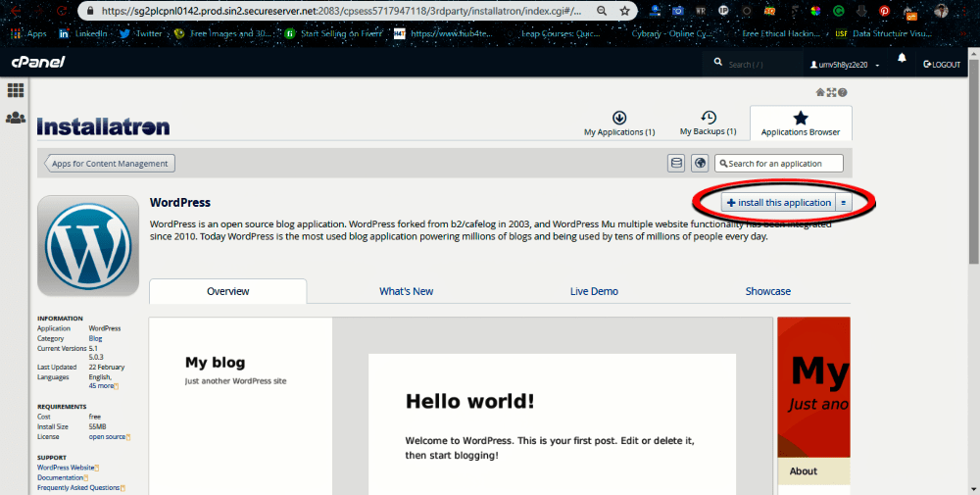Click the address bar URL
This screenshot has width=980, height=495.
pos(340,11)
